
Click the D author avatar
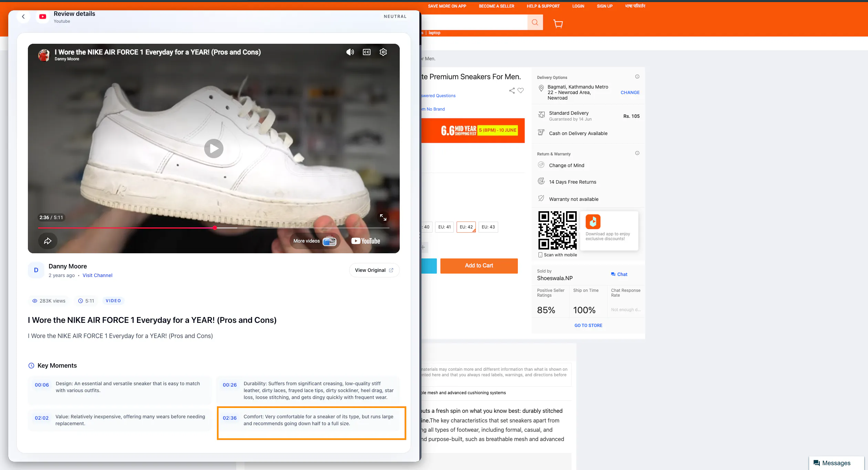pos(36,270)
